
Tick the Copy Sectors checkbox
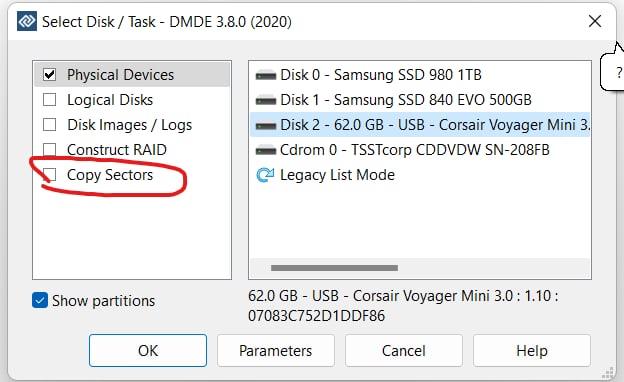click(x=49, y=174)
